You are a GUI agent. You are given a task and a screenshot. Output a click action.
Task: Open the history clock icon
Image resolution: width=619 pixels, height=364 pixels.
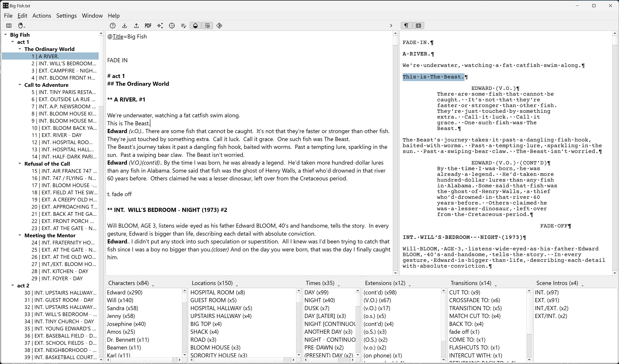click(172, 26)
